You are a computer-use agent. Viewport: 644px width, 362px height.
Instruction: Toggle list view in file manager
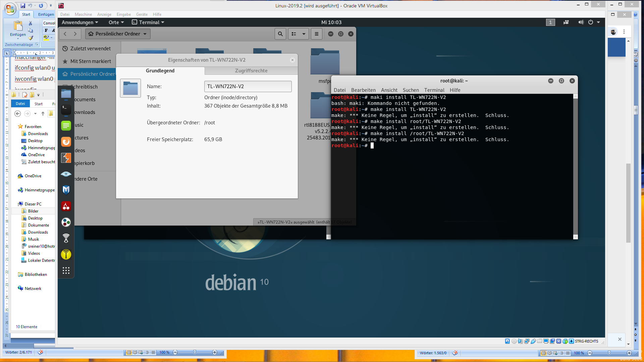tap(294, 34)
